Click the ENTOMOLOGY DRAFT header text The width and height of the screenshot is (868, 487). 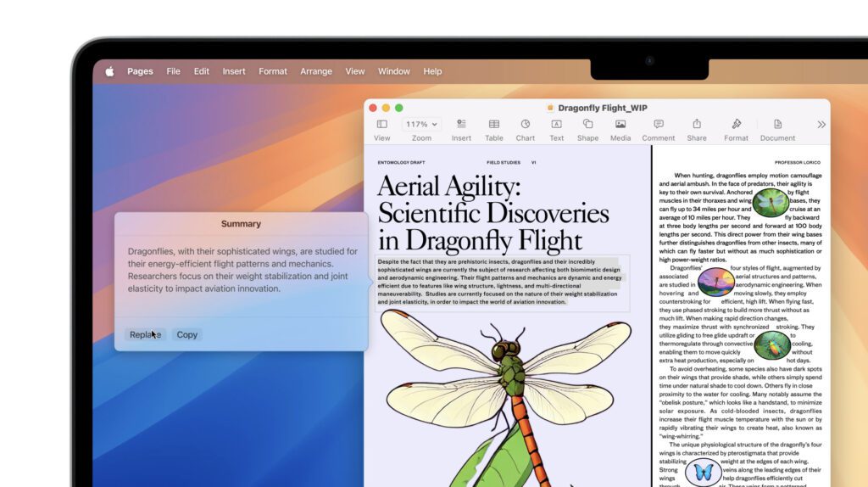401,163
